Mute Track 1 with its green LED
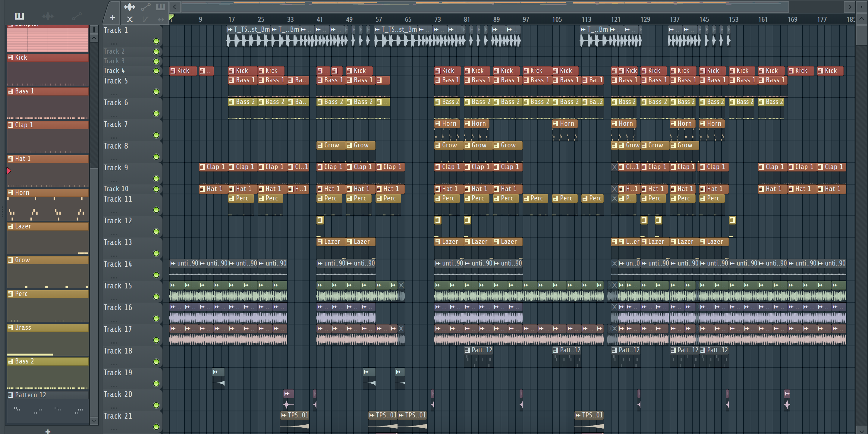The height and width of the screenshot is (434, 868). [156, 41]
